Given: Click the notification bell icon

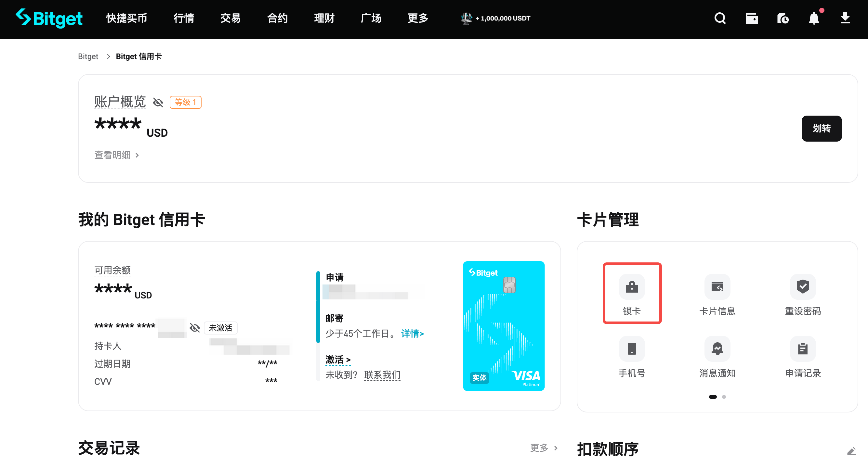Looking at the screenshot, I should 814,19.
